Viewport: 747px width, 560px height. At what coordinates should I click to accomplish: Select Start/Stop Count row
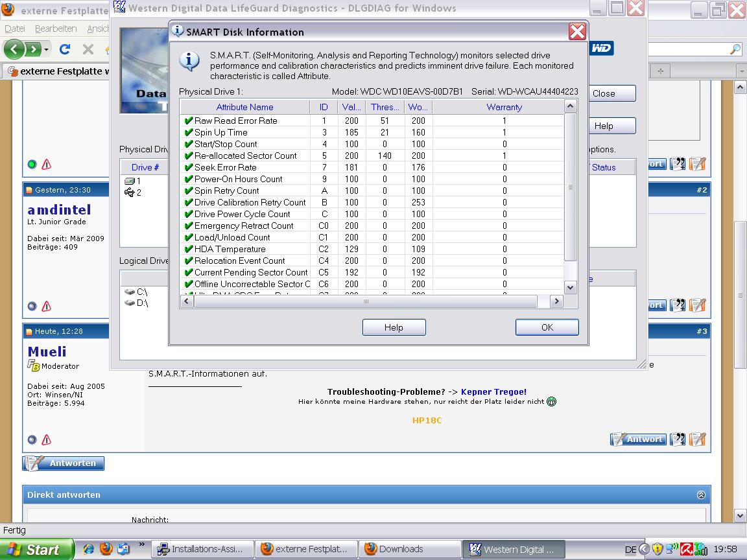coord(372,144)
